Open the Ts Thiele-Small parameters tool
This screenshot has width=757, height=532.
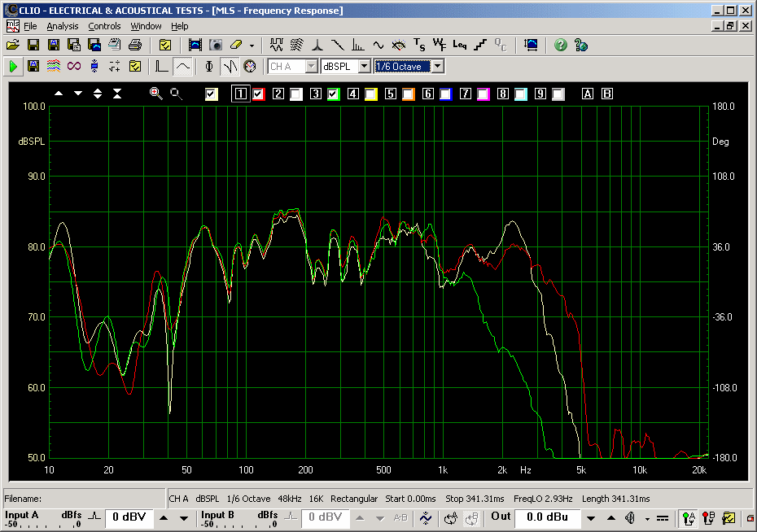[x=419, y=45]
